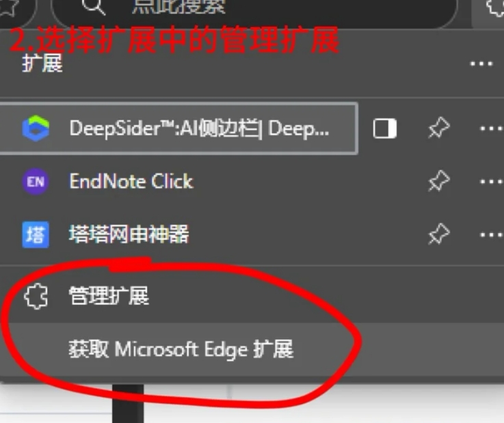
Task: Pin 塔塔网申神器 to the toolbar
Action: (x=439, y=234)
